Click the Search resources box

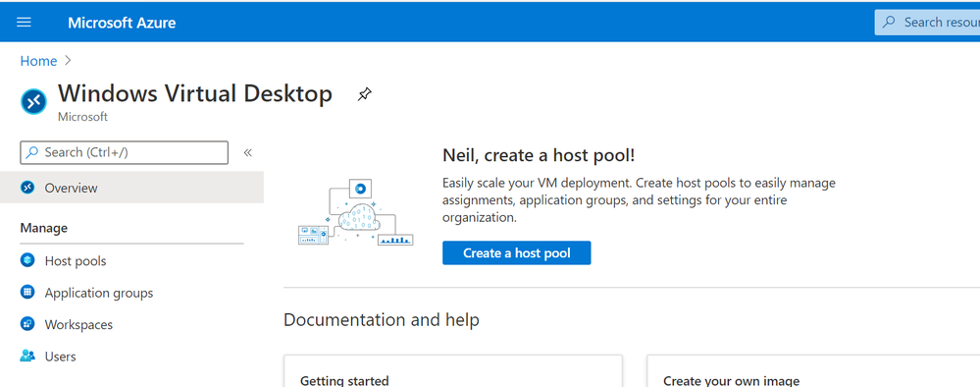pyautogui.click(x=927, y=23)
